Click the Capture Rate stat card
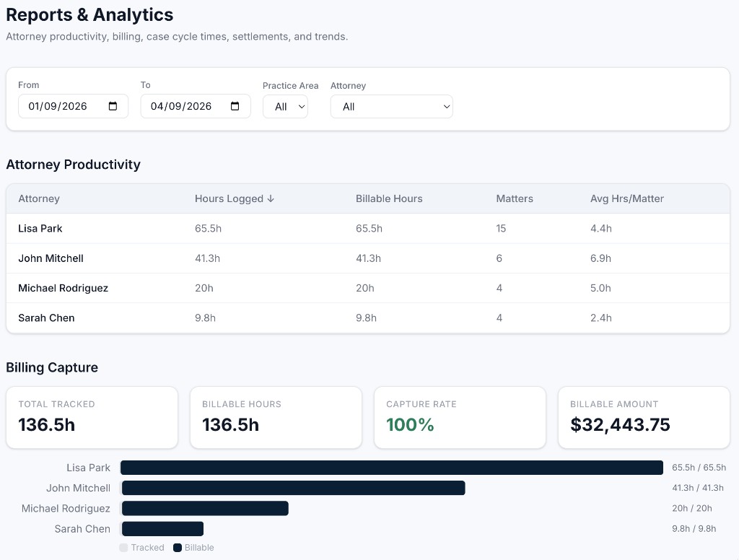 pyautogui.click(x=460, y=417)
